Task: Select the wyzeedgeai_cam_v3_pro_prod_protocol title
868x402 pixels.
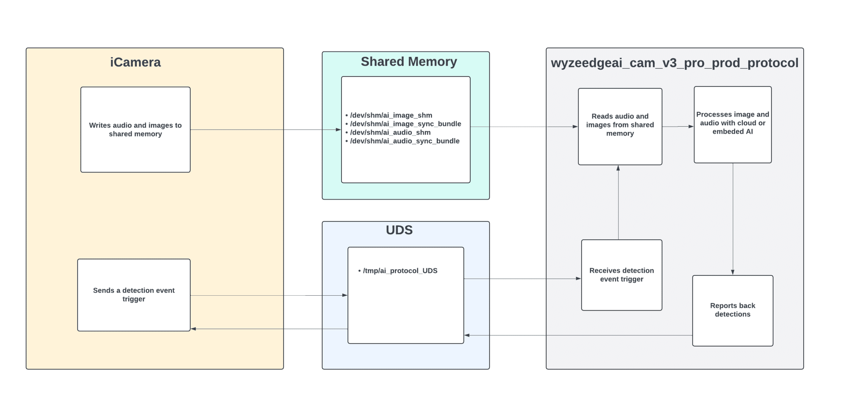Action: click(674, 63)
